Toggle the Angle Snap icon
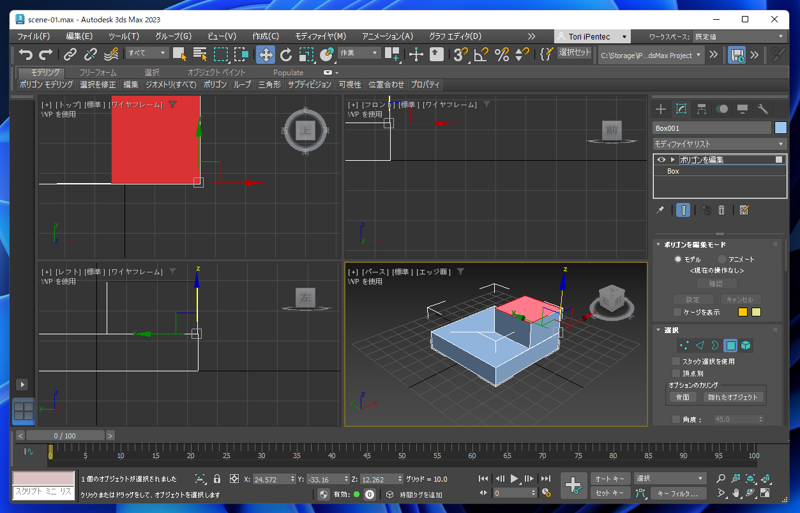Image resolution: width=800 pixels, height=513 pixels. click(481, 54)
